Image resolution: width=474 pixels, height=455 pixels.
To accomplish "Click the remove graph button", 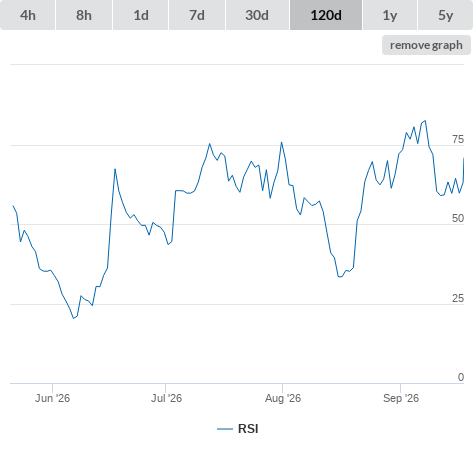I will pos(426,45).
